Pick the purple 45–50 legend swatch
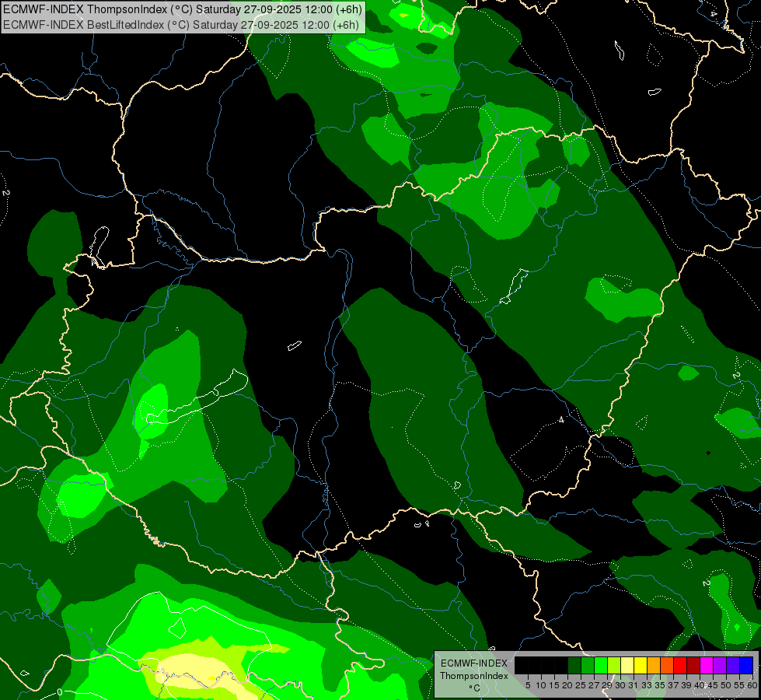 pyautogui.click(x=721, y=665)
